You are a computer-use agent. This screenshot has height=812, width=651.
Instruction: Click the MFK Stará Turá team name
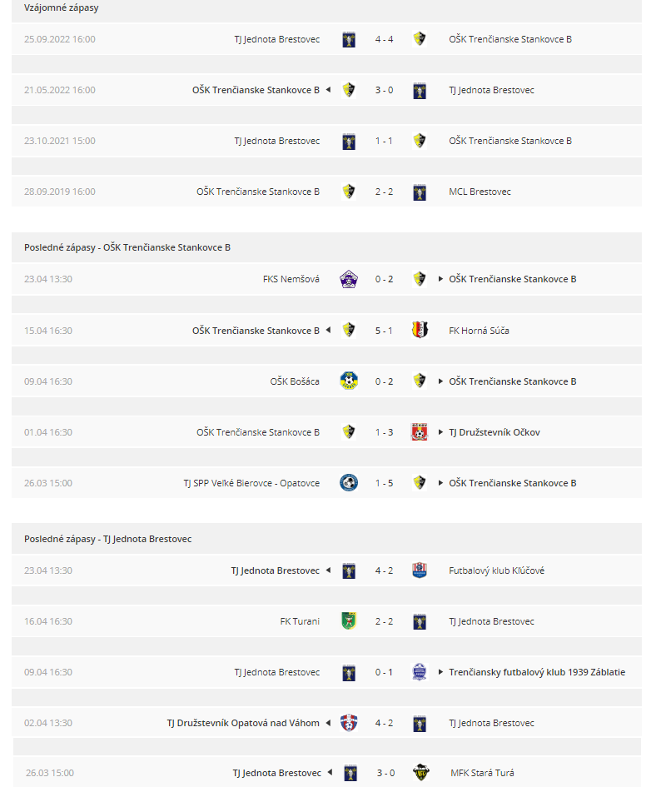pyautogui.click(x=482, y=773)
